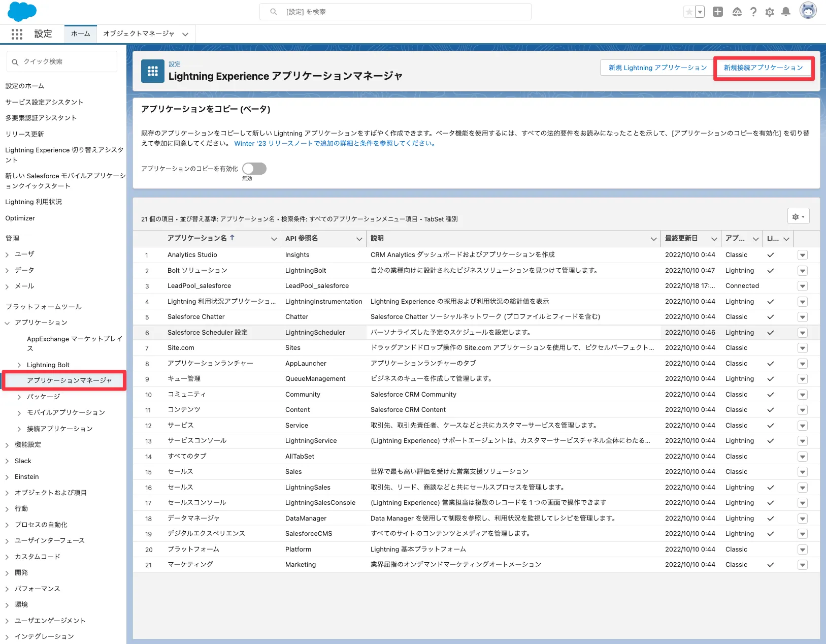Open the 説明 column menu
The image size is (826, 644).
(x=654, y=239)
